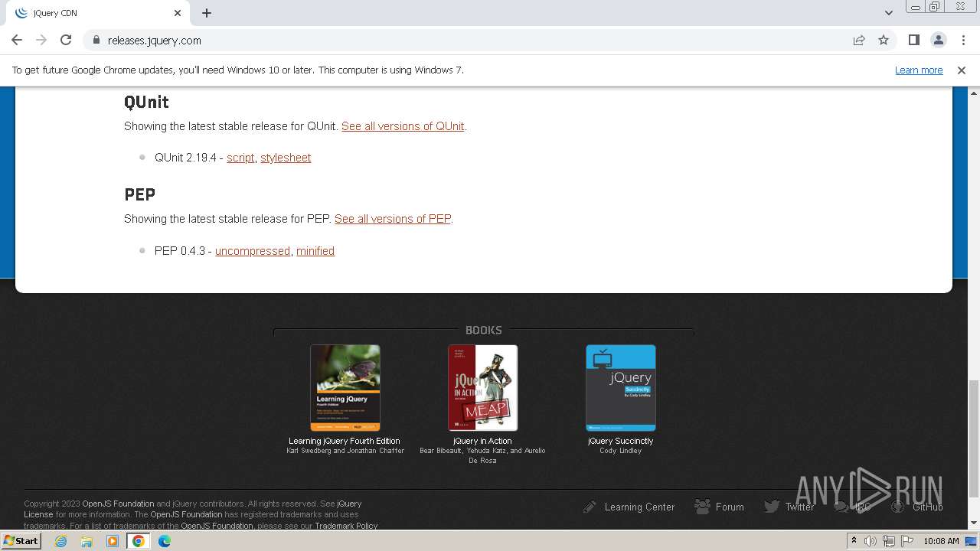The width and height of the screenshot is (980, 551).
Task: Show hidden system tray icons
Action: [x=854, y=541]
